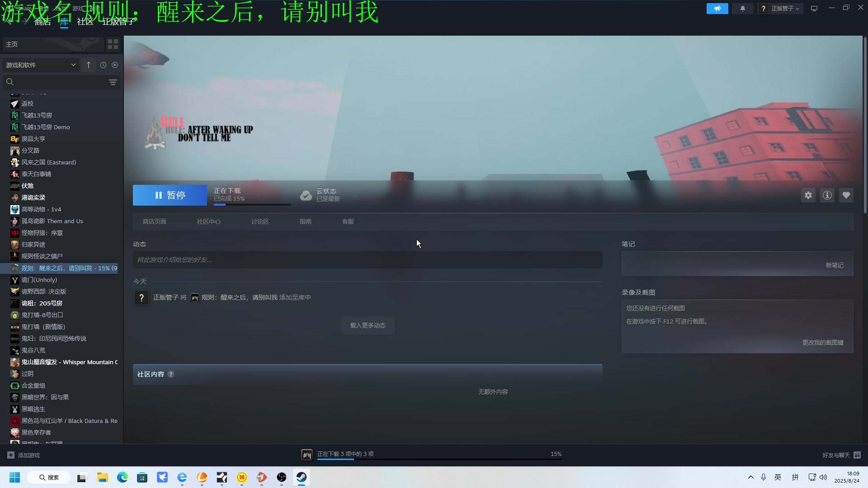This screenshot has height=488, width=868.
Task: Open game info circle icon
Action: [827, 195]
